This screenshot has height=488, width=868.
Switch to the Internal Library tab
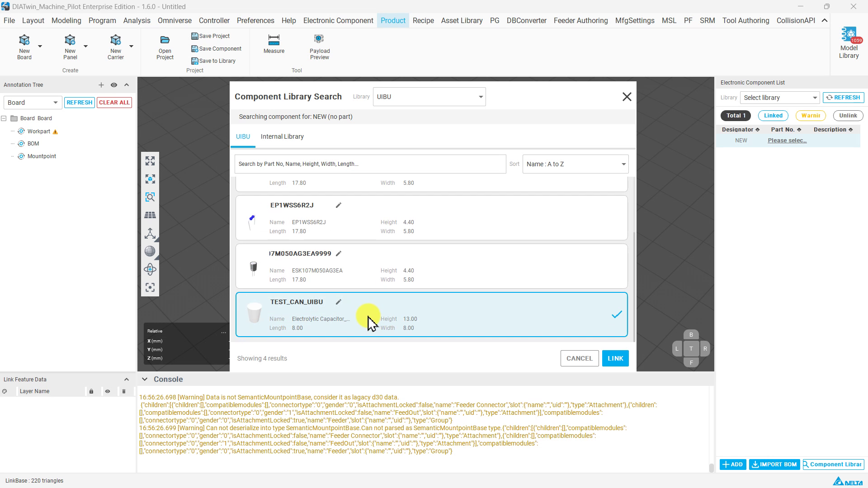(x=282, y=136)
